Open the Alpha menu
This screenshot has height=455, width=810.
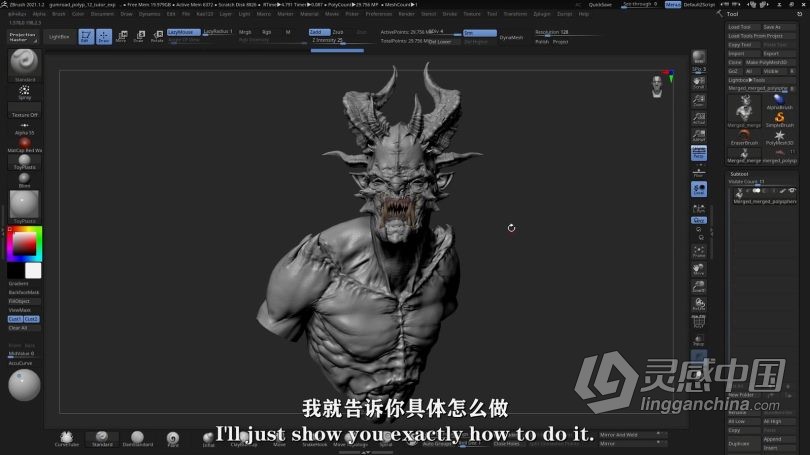pyautogui.click(x=39, y=14)
